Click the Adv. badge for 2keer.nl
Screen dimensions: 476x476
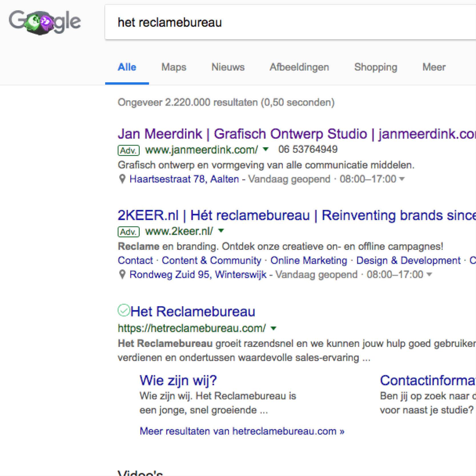[x=128, y=232]
